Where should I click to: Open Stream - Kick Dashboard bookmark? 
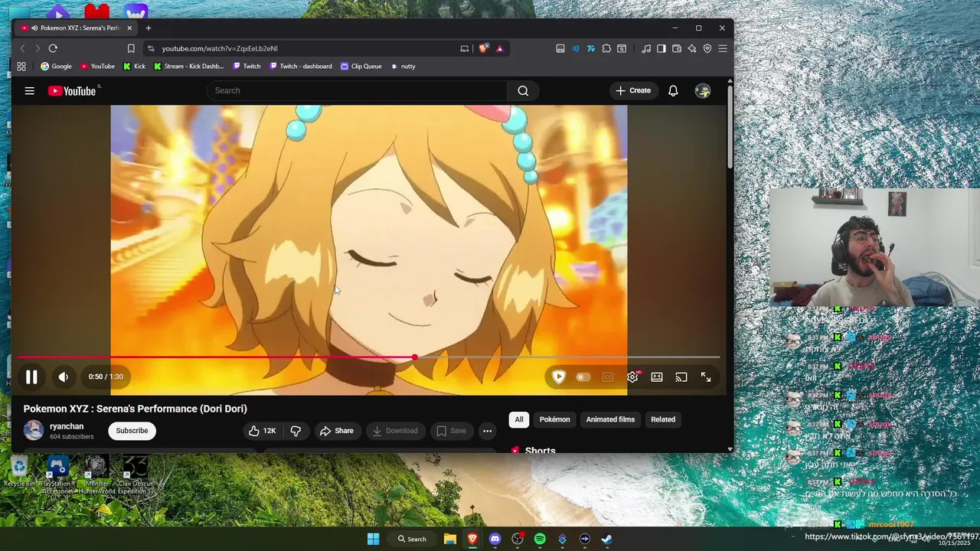[x=189, y=67]
